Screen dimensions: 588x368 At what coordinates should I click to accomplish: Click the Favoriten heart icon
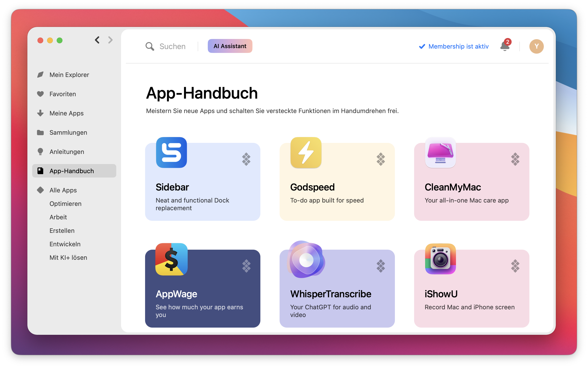[40, 94]
